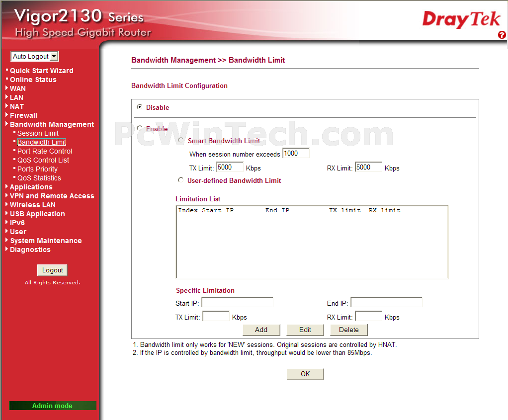Open Port Rate Control page
Screen dimensions: 508x420
coord(45,151)
